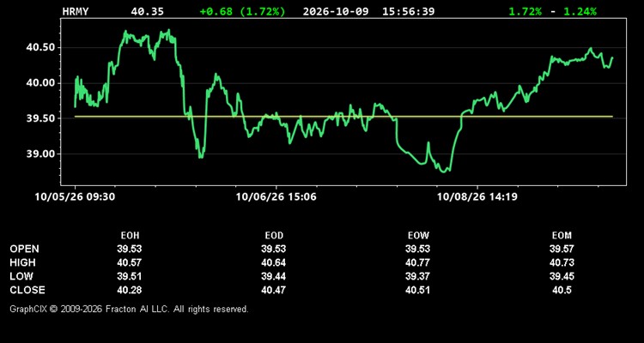644x343 pixels.
Task: Click the EOD high value 40.64
Action: pos(274,262)
